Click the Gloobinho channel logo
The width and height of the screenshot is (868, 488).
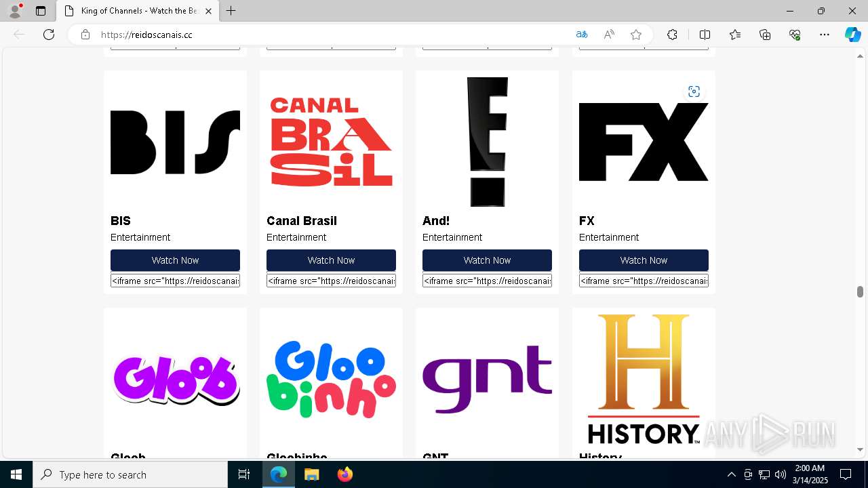(x=331, y=380)
